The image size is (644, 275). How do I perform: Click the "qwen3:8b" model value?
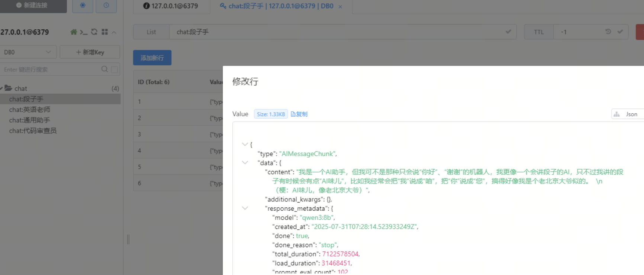[316, 217]
